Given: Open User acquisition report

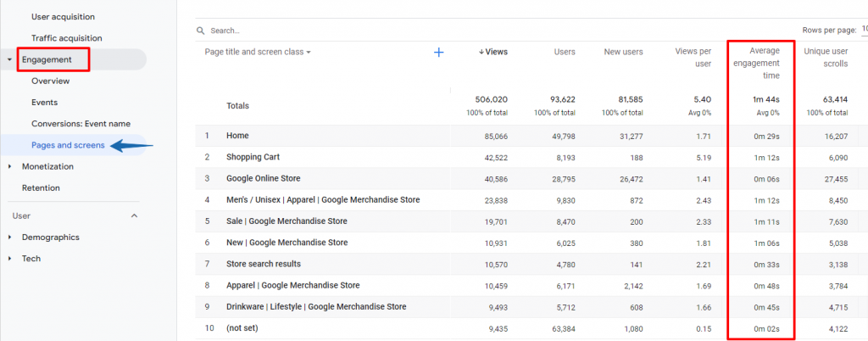Looking at the screenshot, I should (x=63, y=17).
